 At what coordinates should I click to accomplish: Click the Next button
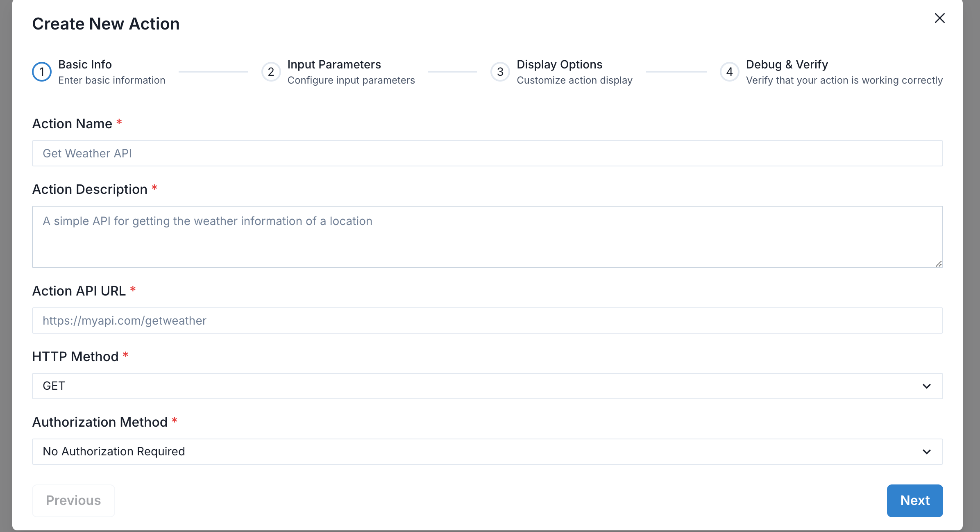(914, 500)
